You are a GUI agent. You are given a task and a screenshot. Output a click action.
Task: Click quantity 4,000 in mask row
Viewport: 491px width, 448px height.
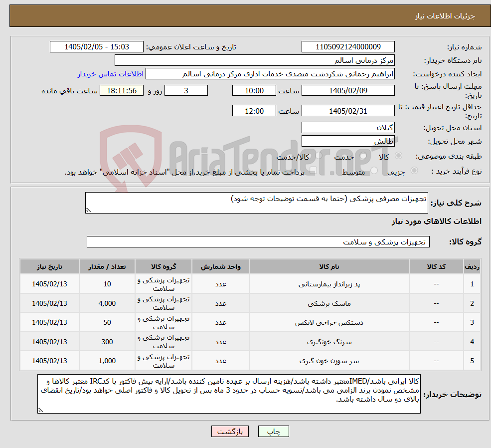[x=107, y=303]
